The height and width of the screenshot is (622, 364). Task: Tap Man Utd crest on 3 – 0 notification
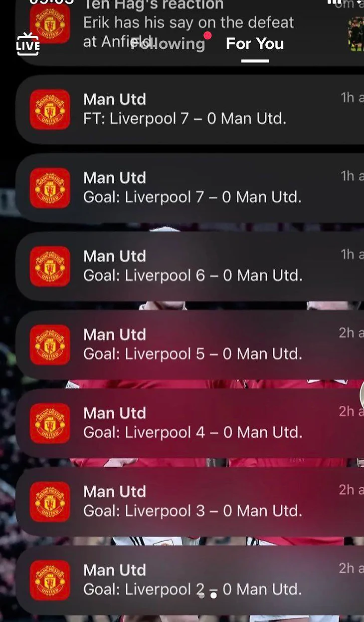50,501
